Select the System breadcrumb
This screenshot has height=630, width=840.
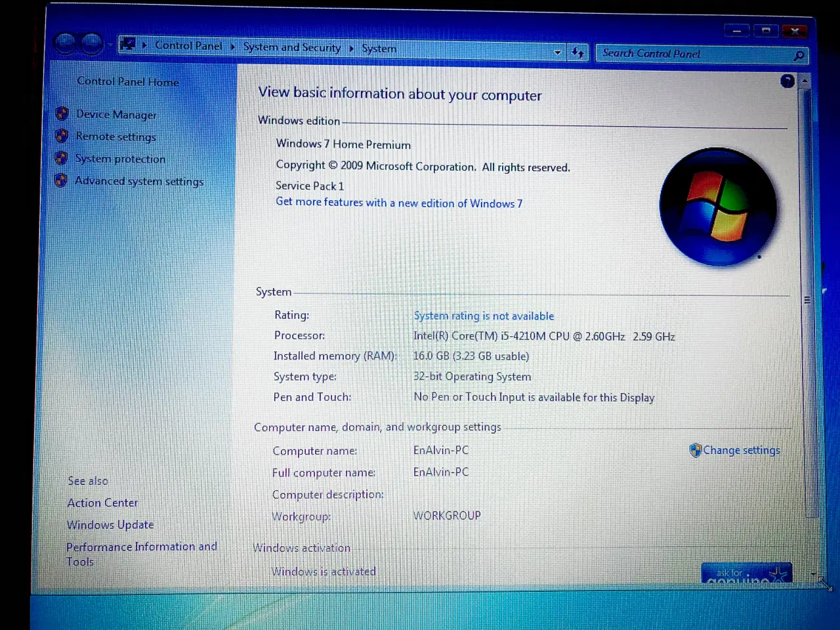[x=379, y=49]
